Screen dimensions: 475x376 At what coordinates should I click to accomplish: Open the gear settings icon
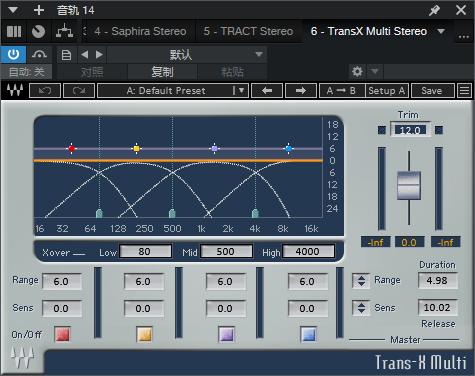(357, 71)
